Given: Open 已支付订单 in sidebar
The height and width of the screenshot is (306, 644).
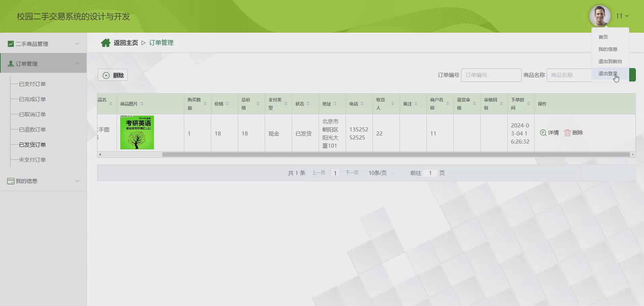Looking at the screenshot, I should click(x=32, y=84).
